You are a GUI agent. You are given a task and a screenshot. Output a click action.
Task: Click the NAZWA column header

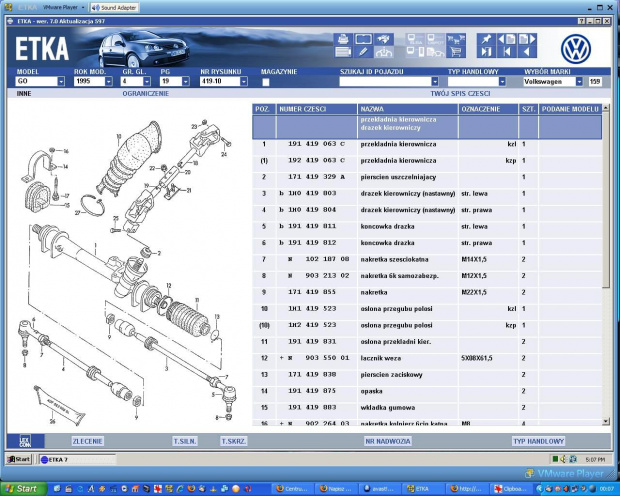coord(408,109)
